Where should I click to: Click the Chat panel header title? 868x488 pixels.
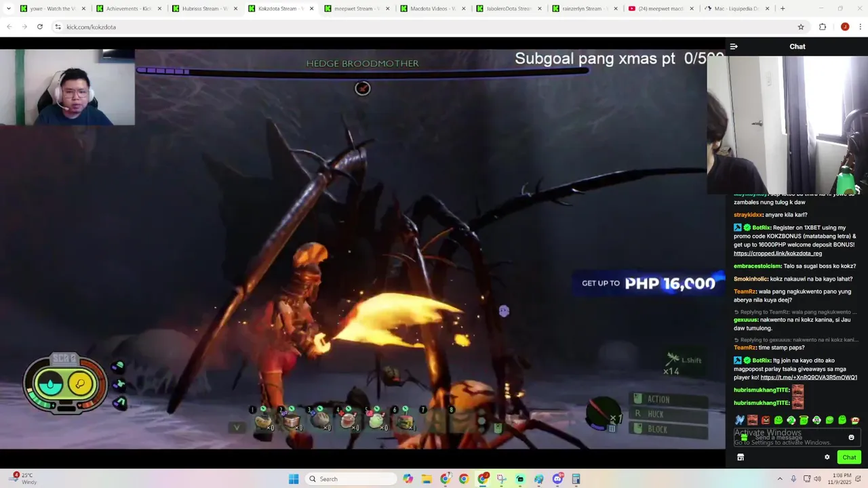tap(797, 47)
